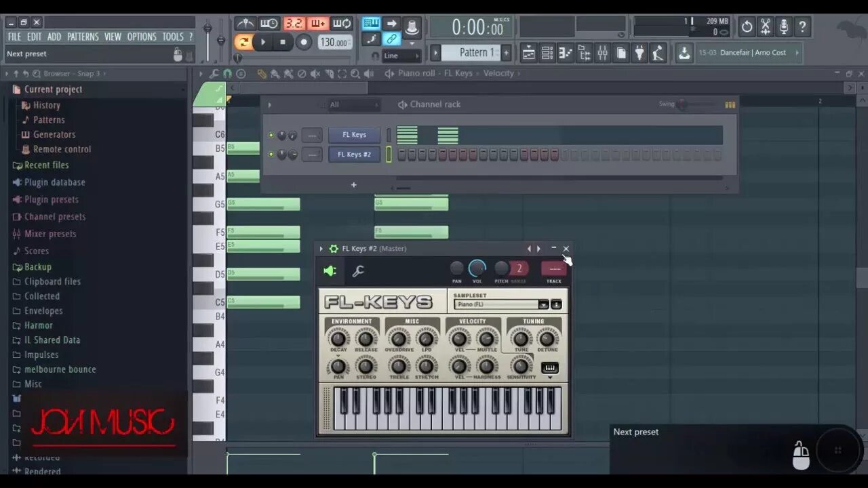Click the FL Keys #2 channel select LED
This screenshot has height=488, width=868.
point(389,155)
